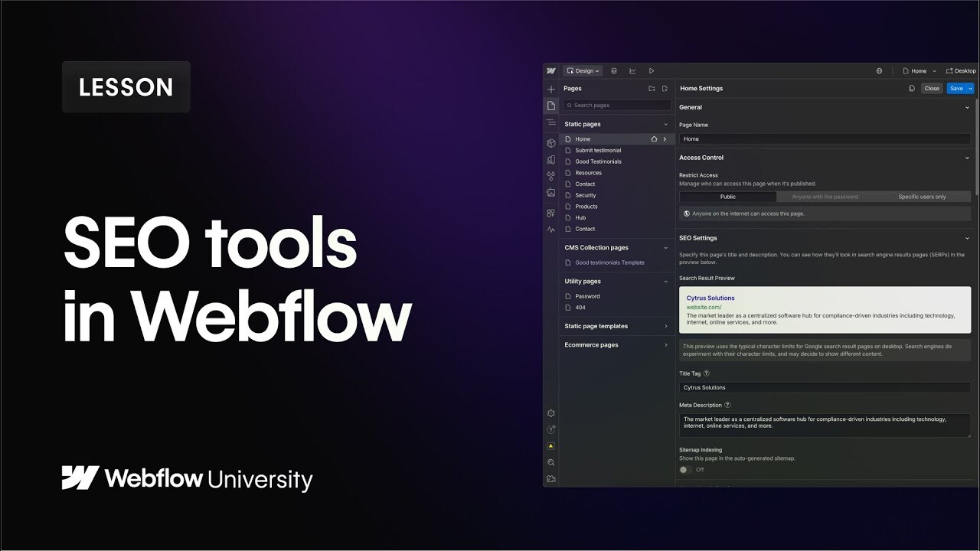Open the Add Elements panel
The height and width of the screenshot is (551, 980).
(550, 88)
